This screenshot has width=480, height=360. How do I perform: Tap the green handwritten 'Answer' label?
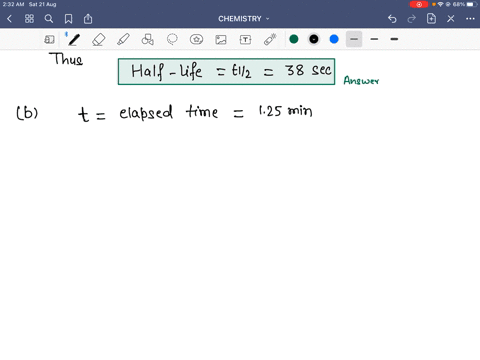pyautogui.click(x=361, y=80)
